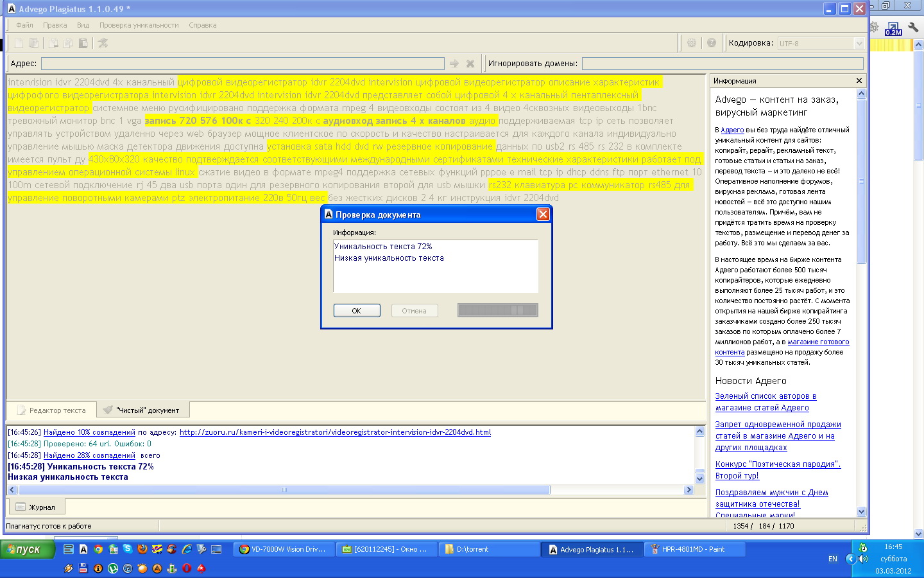Image resolution: width=924 pixels, height=578 pixels.
Task: Switch to Редактор текста tab
Action: click(x=51, y=410)
